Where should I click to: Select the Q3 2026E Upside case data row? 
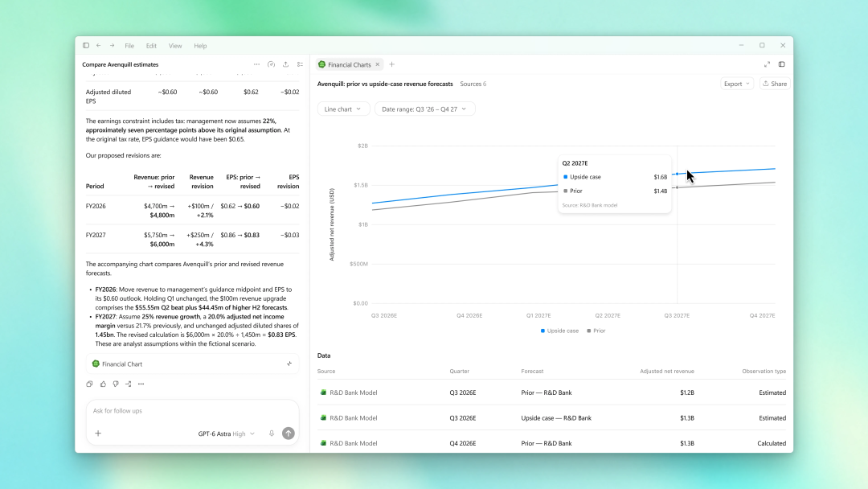click(x=551, y=418)
